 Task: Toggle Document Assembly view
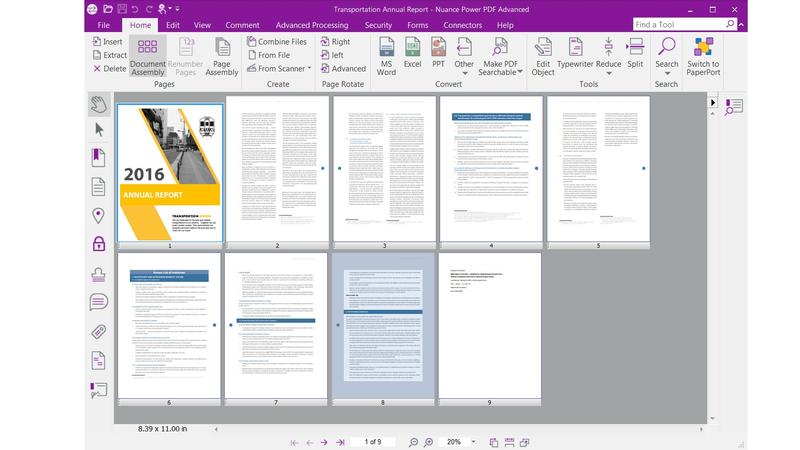[x=147, y=57]
